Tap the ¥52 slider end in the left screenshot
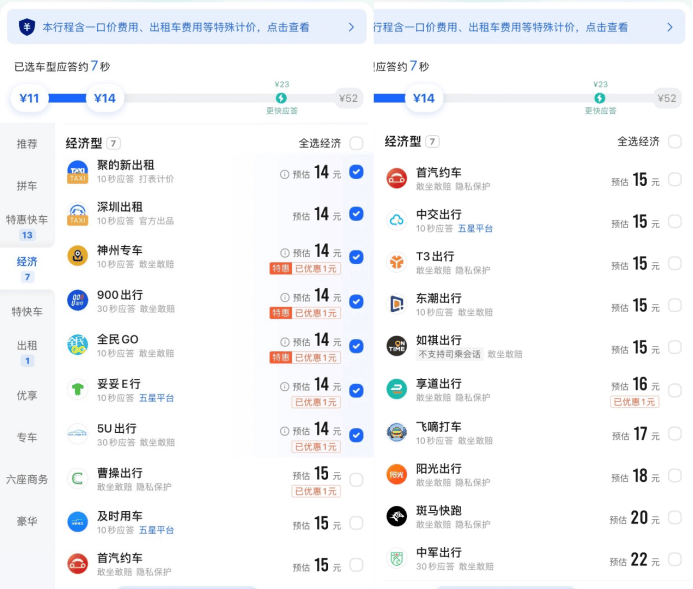This screenshot has height=589, width=693. tap(348, 98)
